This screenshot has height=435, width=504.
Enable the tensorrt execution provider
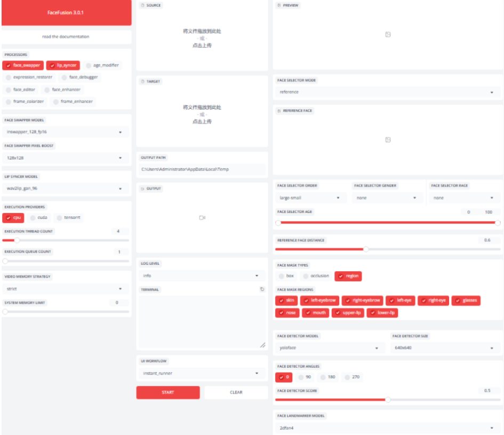click(x=68, y=218)
